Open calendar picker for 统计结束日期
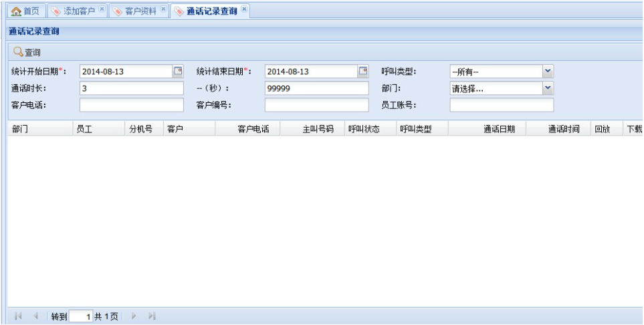644x325 pixels. 363,71
